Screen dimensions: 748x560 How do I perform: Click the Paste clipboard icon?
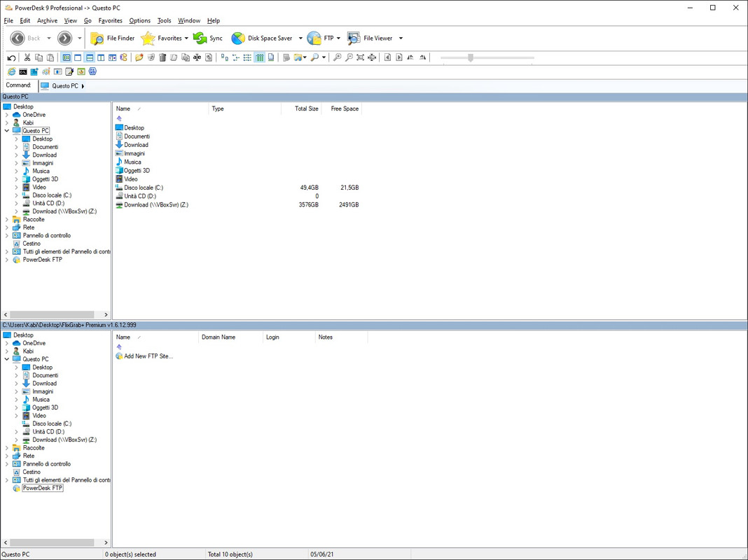coord(50,57)
